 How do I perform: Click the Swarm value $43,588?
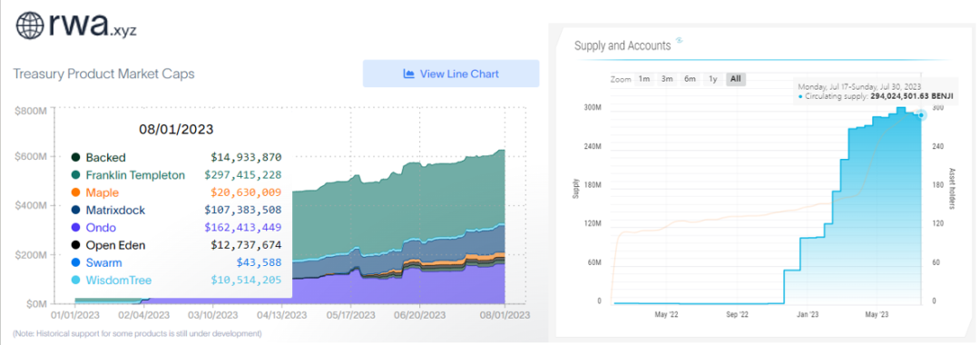tap(259, 262)
